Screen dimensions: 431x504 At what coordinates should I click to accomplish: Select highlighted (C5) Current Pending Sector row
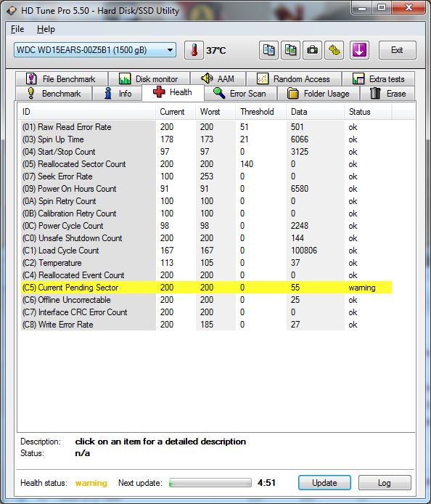tap(206, 288)
